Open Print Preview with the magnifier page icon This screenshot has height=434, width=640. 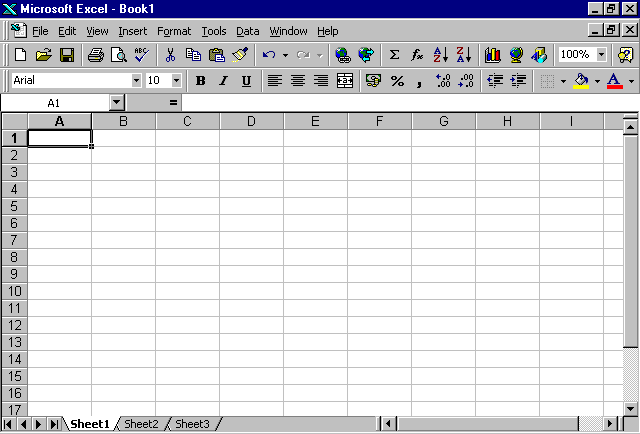coord(119,54)
